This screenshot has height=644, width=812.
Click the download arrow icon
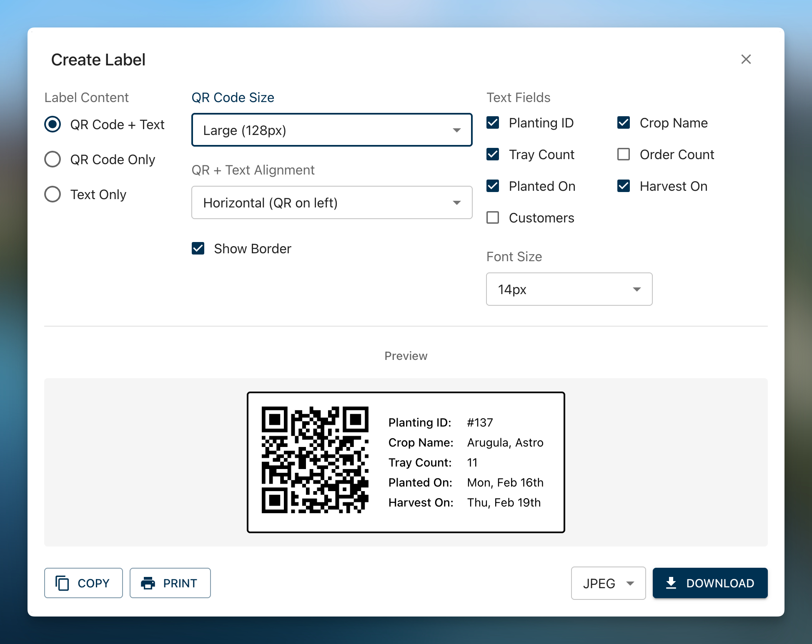(671, 583)
